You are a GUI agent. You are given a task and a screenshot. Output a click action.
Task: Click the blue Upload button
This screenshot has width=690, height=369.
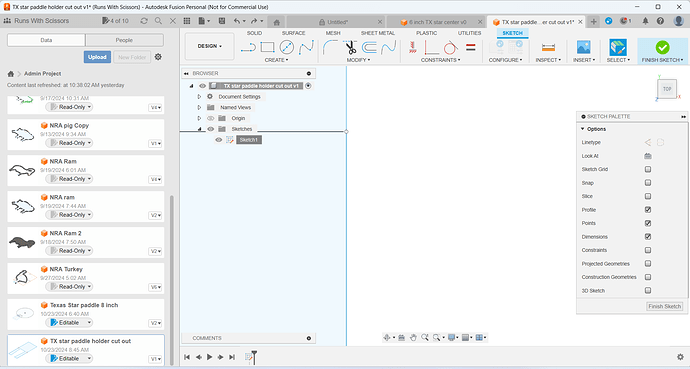tap(97, 57)
